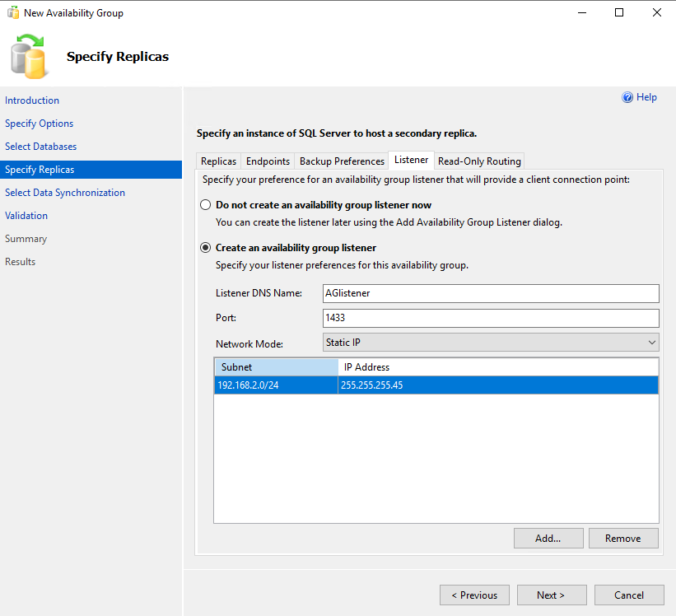Click the Listener DNS Name field
Screen dimensions: 676x616
pos(491,293)
